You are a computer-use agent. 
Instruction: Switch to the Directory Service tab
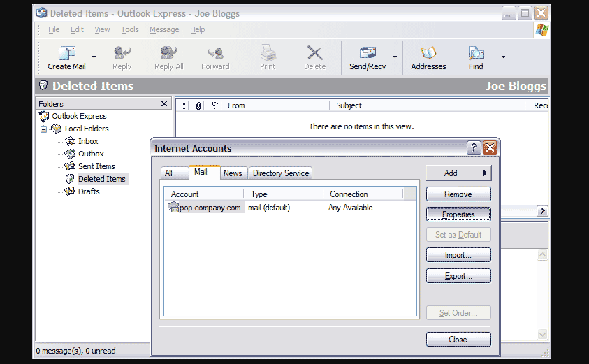pyautogui.click(x=281, y=173)
